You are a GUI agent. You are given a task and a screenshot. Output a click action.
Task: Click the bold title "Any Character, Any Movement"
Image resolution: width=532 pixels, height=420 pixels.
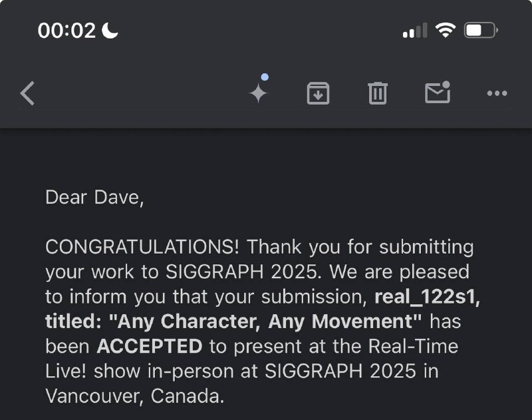(x=265, y=321)
